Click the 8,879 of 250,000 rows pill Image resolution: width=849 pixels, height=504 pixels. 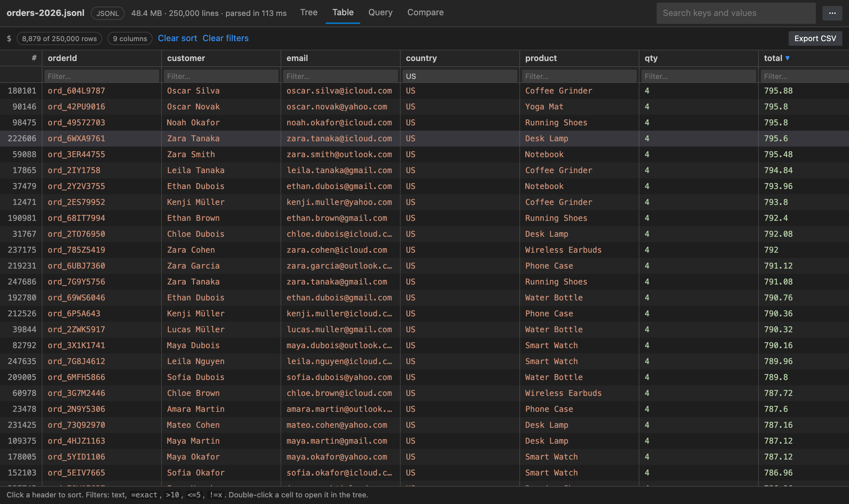pos(59,38)
